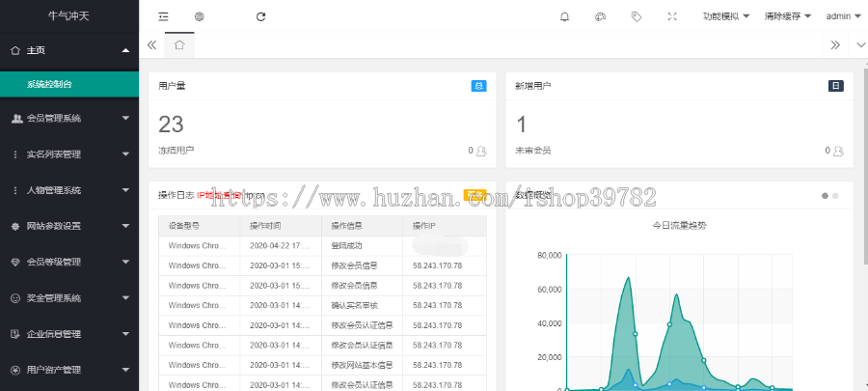Image resolution: width=868 pixels, height=391 pixels.
Task: Click the home tab icon
Action: point(179,44)
